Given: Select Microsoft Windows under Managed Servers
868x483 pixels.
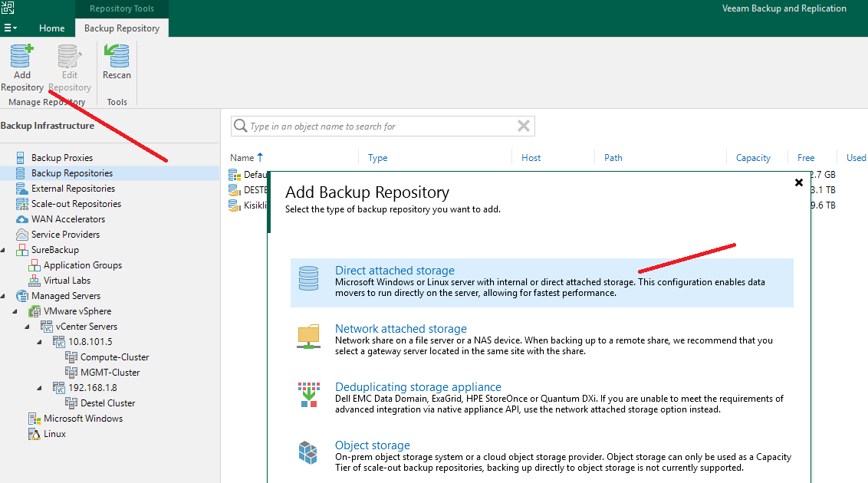Looking at the screenshot, I should [x=83, y=419].
